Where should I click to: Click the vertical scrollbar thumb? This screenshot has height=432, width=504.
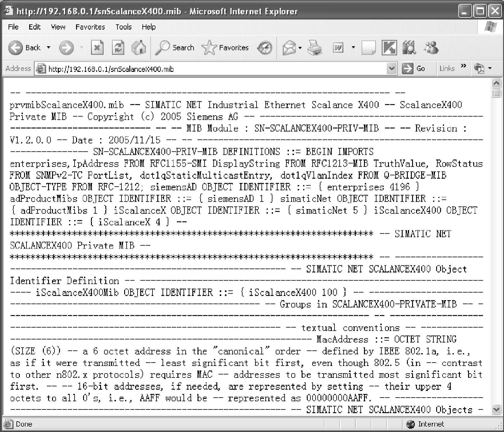pos(496,93)
